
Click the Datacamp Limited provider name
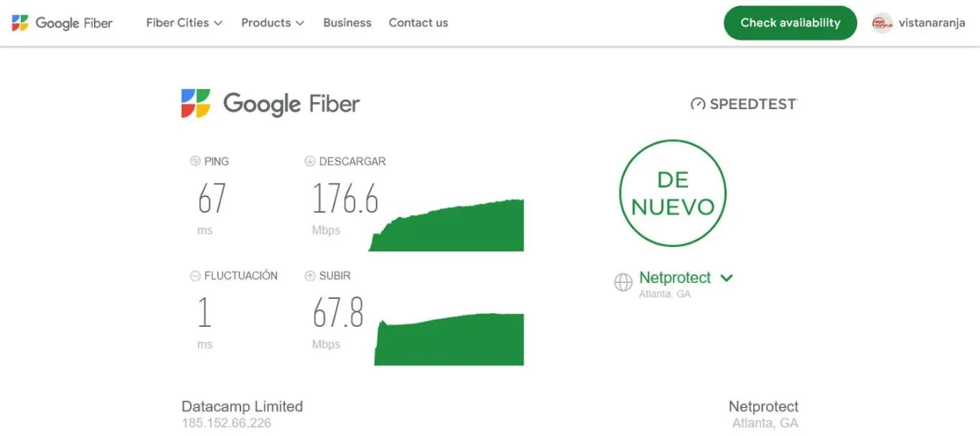(x=242, y=407)
